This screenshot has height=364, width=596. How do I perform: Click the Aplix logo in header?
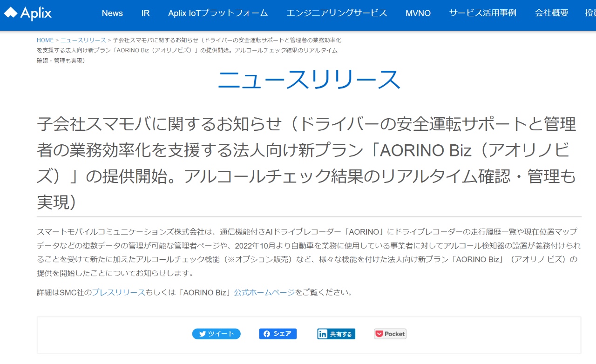tap(28, 13)
